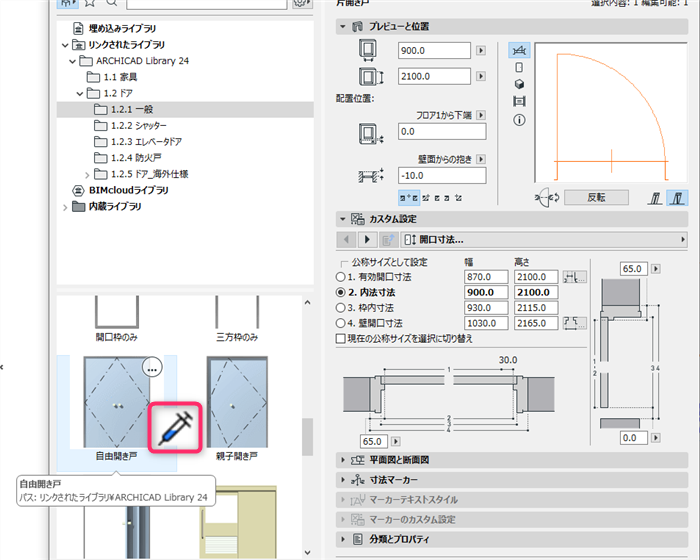Screen dimensions: 700x560
Task: Show the object info preview icon
Action: coord(519,120)
